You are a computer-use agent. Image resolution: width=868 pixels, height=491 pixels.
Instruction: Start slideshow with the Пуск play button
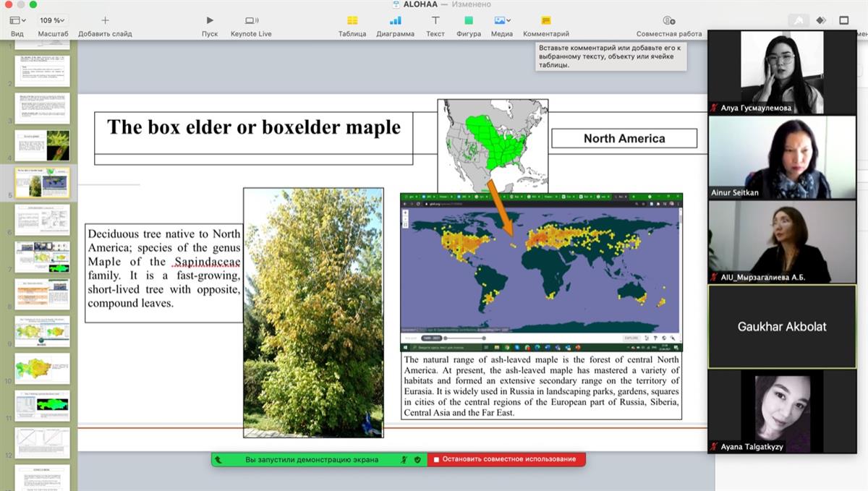pyautogui.click(x=210, y=21)
